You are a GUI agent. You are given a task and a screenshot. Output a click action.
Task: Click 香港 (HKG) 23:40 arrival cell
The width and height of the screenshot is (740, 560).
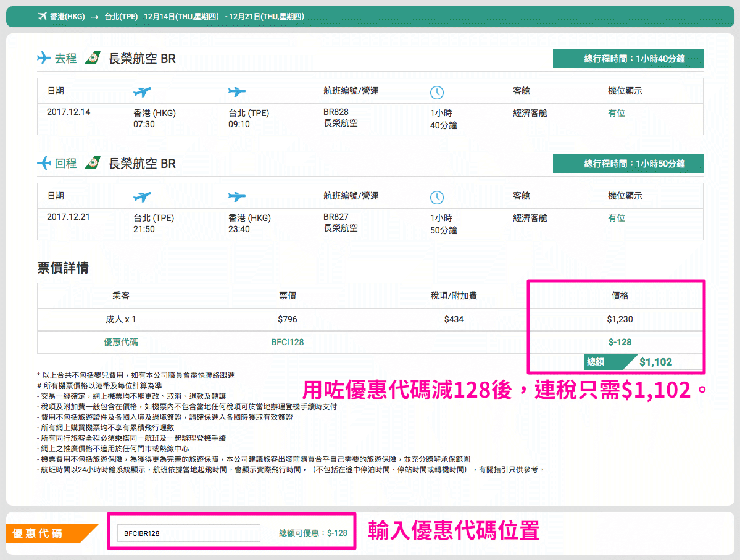250,224
